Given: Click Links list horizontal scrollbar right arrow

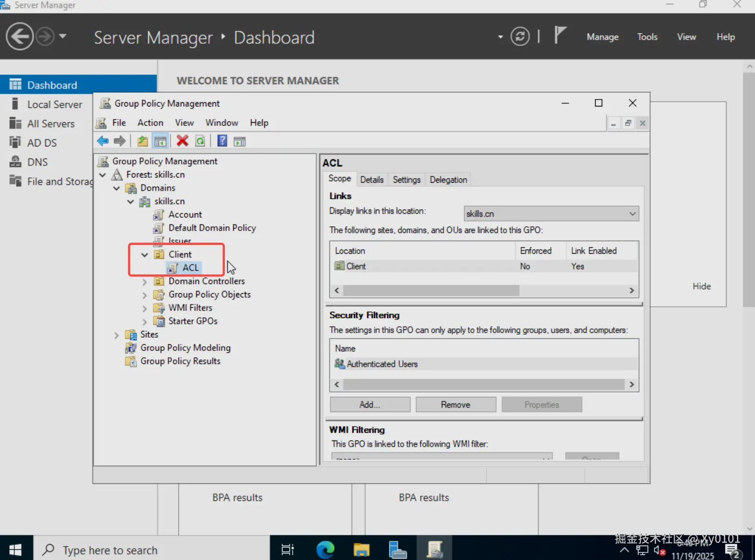Looking at the screenshot, I should coord(631,290).
